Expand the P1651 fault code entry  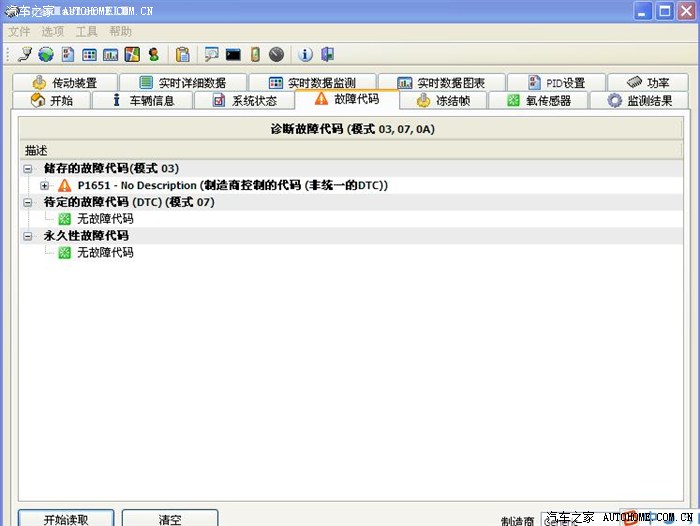click(x=45, y=186)
